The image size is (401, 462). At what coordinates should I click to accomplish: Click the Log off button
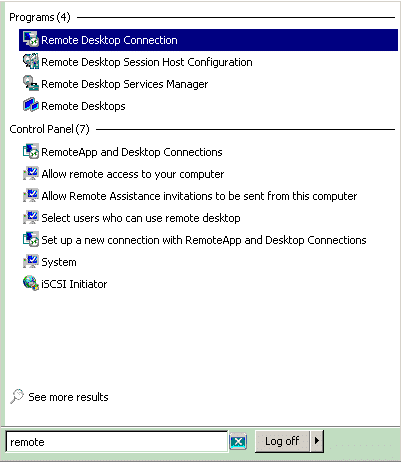coord(282,441)
